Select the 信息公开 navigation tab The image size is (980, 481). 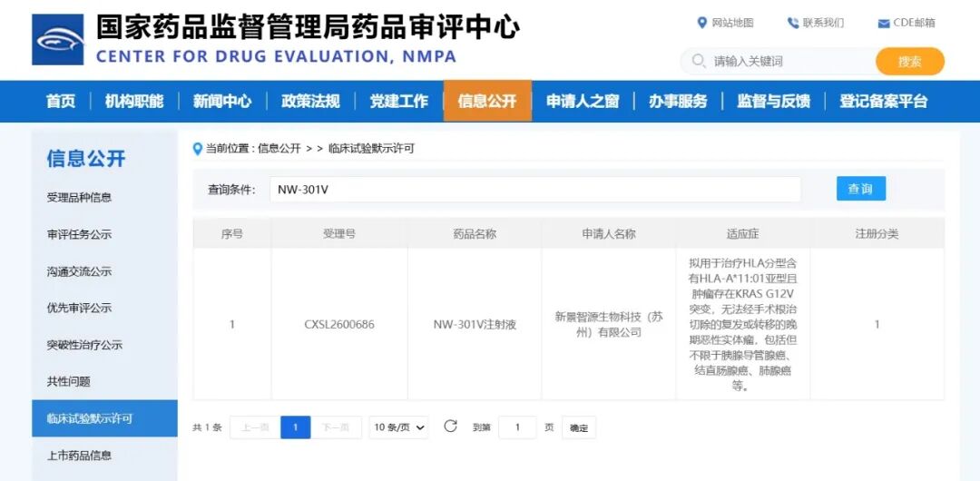[x=487, y=102]
